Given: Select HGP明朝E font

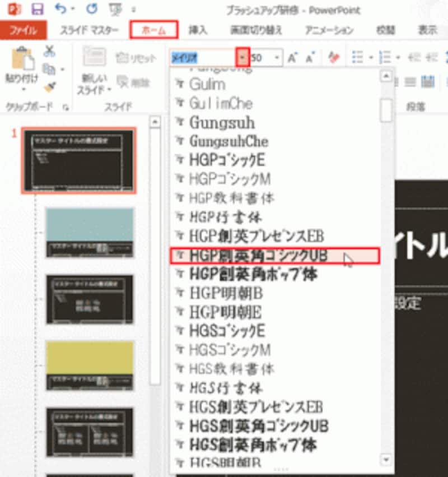Looking at the screenshot, I should [x=275, y=312].
